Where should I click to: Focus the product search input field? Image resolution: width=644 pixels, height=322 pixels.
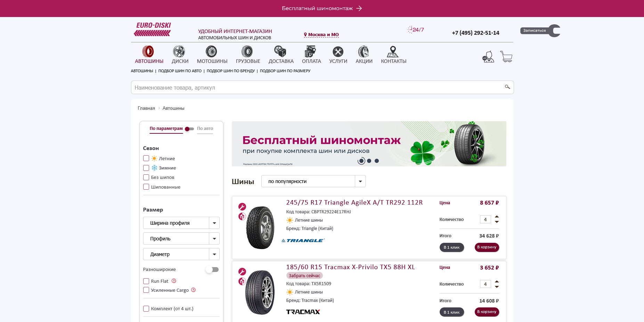(x=322, y=88)
